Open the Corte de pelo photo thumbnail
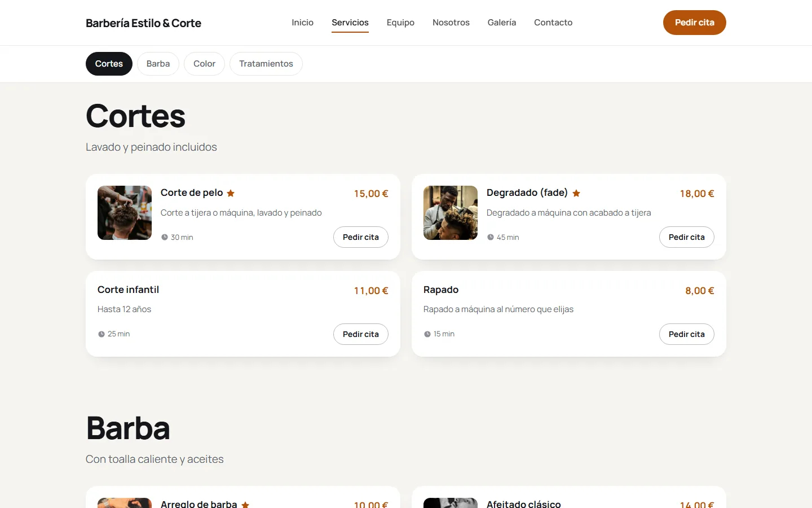This screenshot has height=508, width=812. (125, 213)
